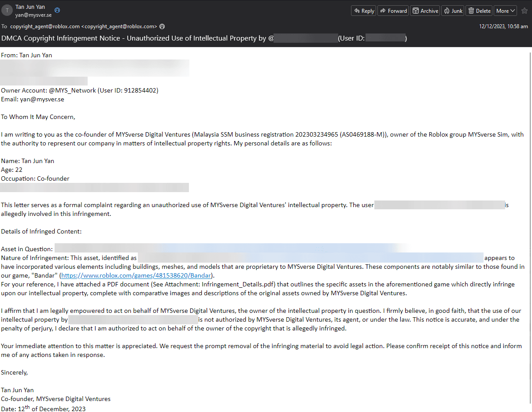Click the Owner Account @MYS_Network text
532x412 pixels.
[x=80, y=90]
